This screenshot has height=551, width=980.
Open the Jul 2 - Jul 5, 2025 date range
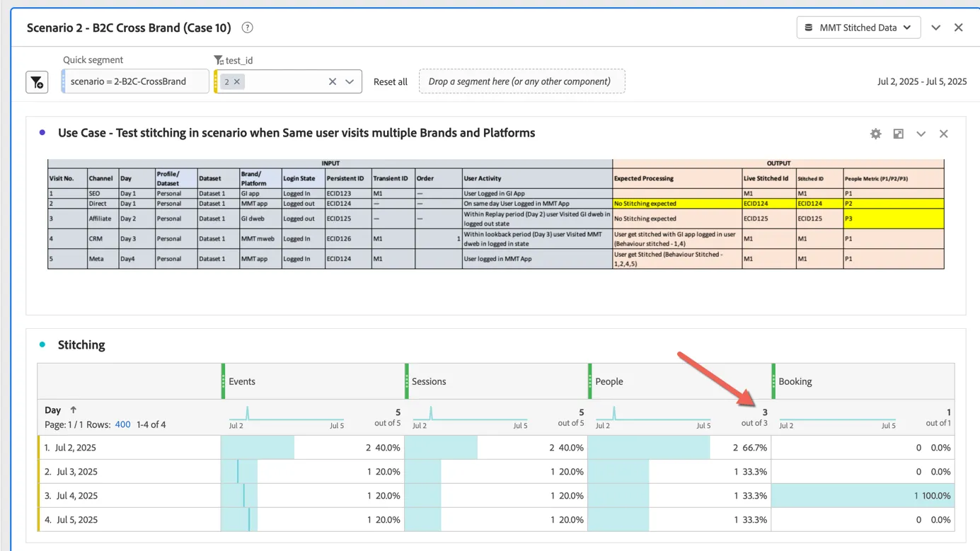pyautogui.click(x=922, y=81)
